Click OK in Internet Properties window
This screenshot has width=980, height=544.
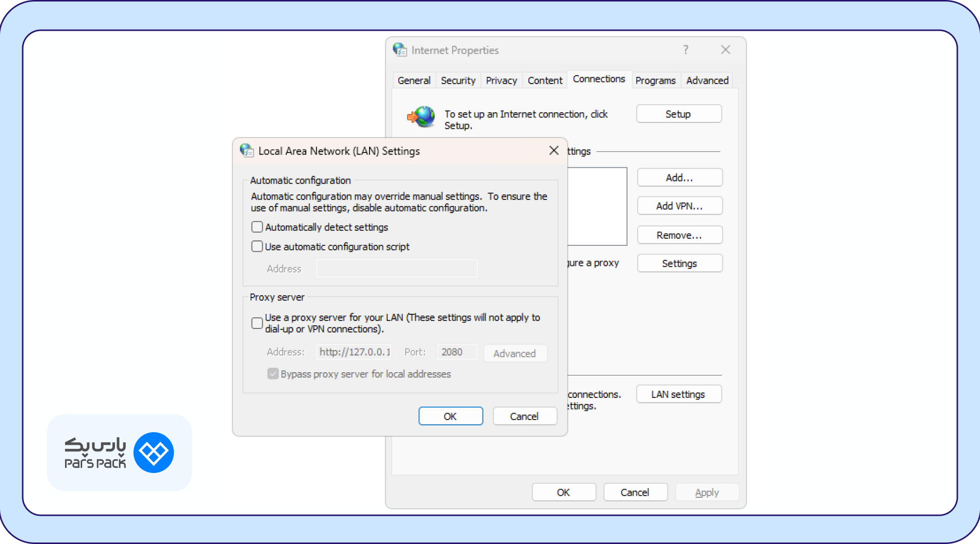tap(564, 492)
